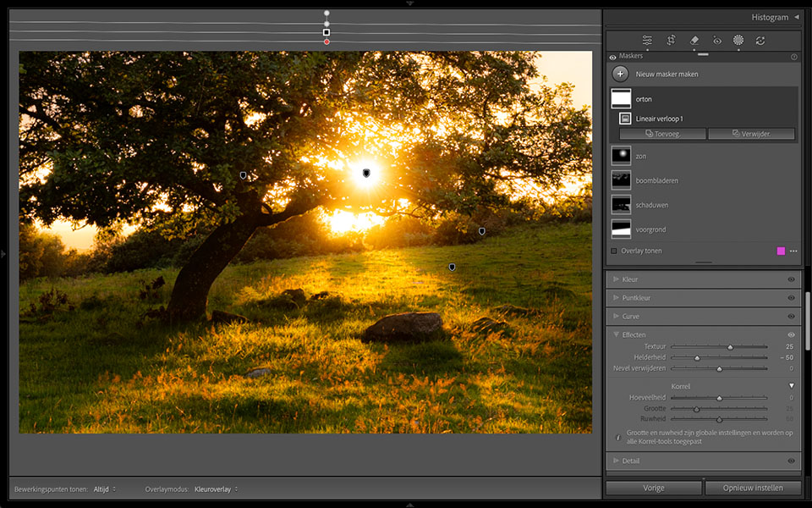Click the magenta overlay color swatch
This screenshot has width=812, height=508.
[x=781, y=251]
